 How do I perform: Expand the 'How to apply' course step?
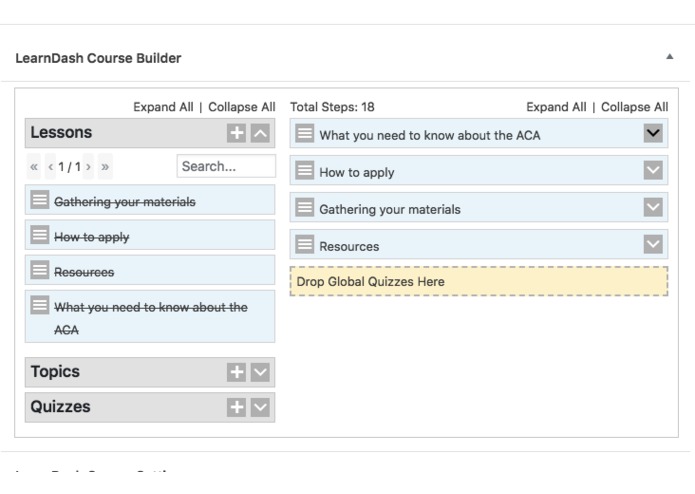tap(654, 171)
